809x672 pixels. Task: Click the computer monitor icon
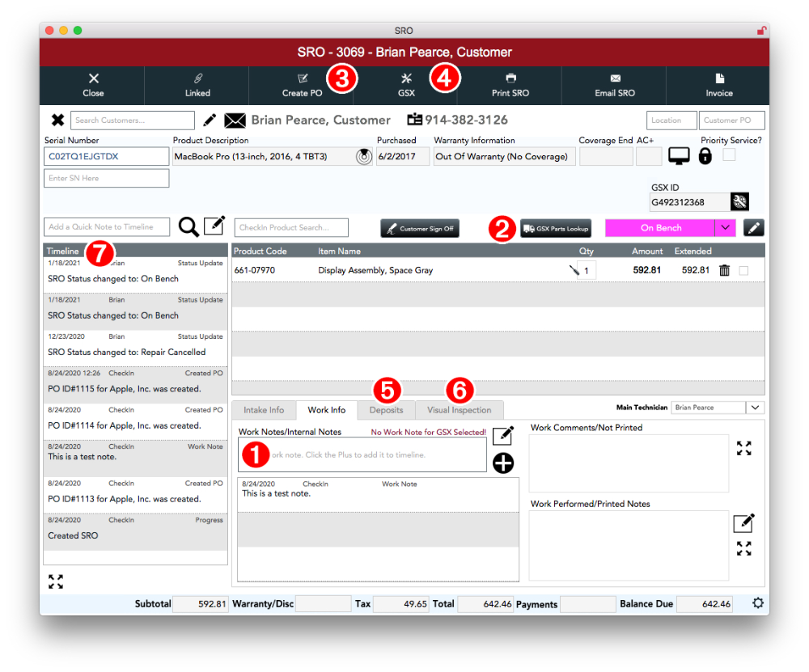point(679,157)
